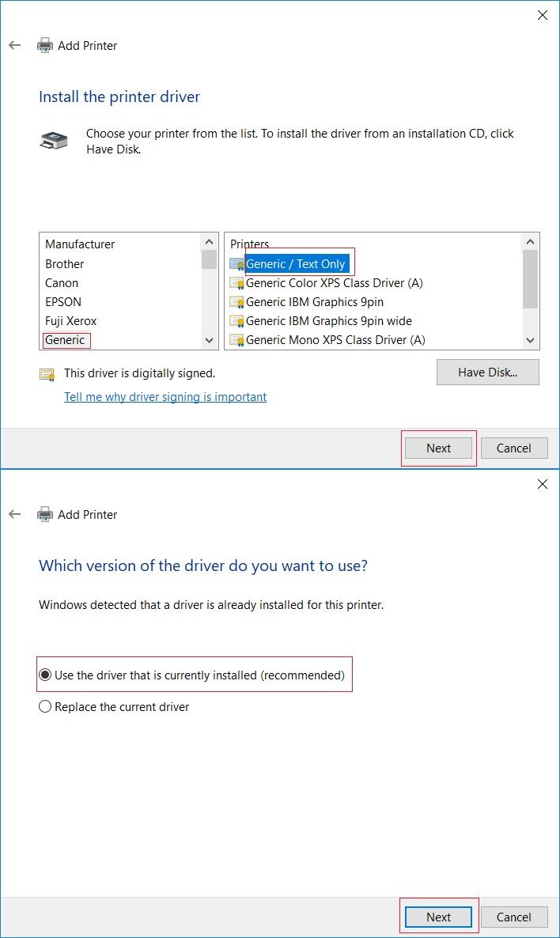The image size is (560, 938).
Task: Click the back arrow in the wizard
Action: (x=14, y=45)
